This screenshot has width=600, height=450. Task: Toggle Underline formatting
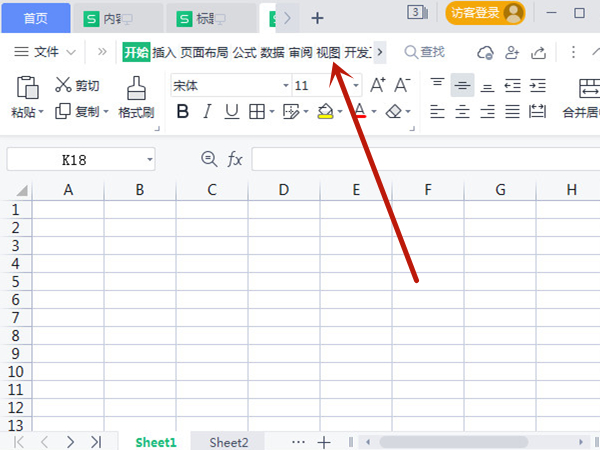(231, 111)
